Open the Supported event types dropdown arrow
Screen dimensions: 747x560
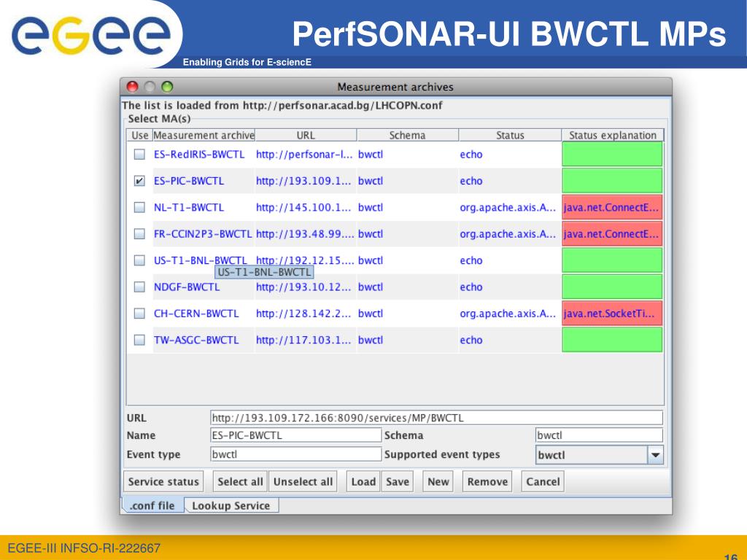655,455
